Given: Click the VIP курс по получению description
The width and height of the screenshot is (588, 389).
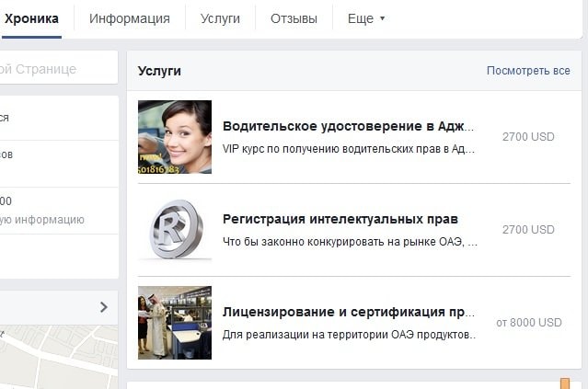Looking at the screenshot, I should tap(349, 149).
